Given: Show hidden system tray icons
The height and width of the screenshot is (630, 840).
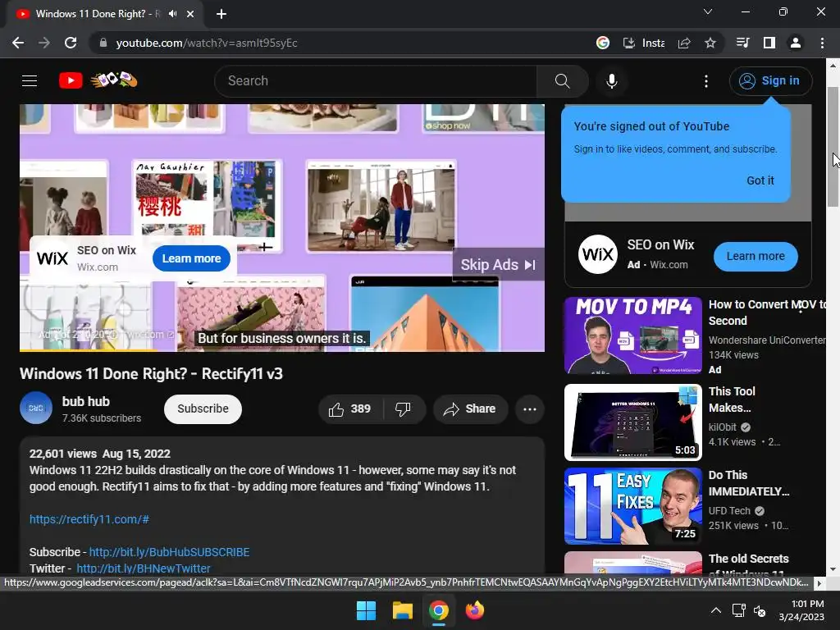Looking at the screenshot, I should click(x=715, y=610).
